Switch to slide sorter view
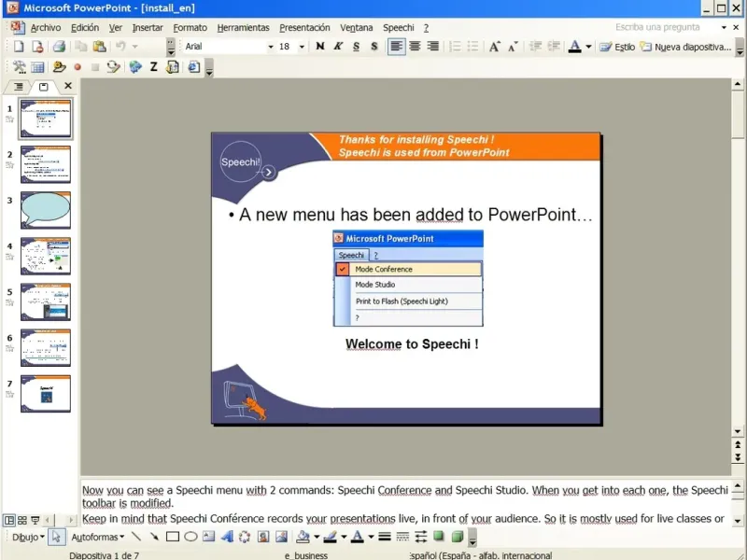 click(21, 520)
